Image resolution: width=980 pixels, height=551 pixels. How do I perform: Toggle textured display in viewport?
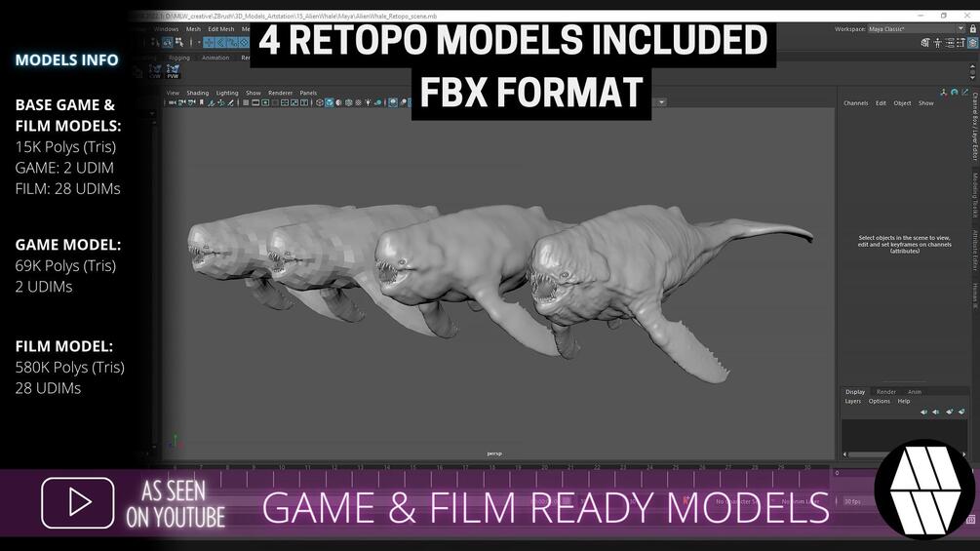pos(358,102)
